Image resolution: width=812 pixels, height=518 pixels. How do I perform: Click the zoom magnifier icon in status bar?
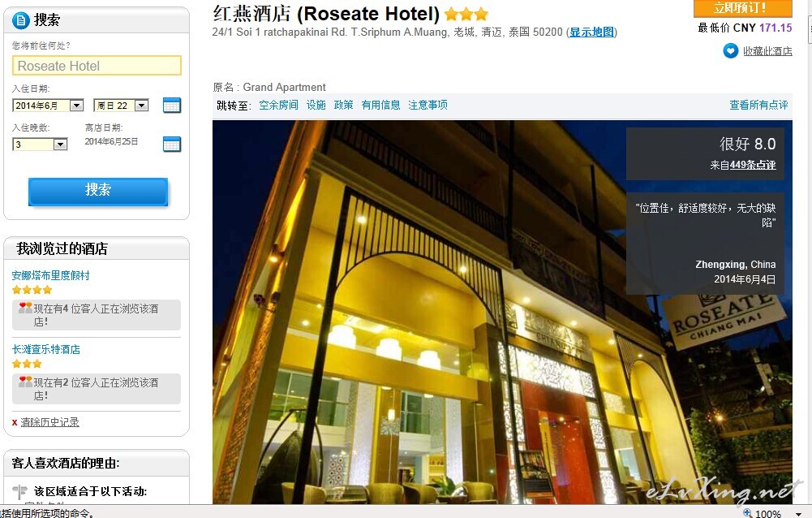pyautogui.click(x=747, y=513)
